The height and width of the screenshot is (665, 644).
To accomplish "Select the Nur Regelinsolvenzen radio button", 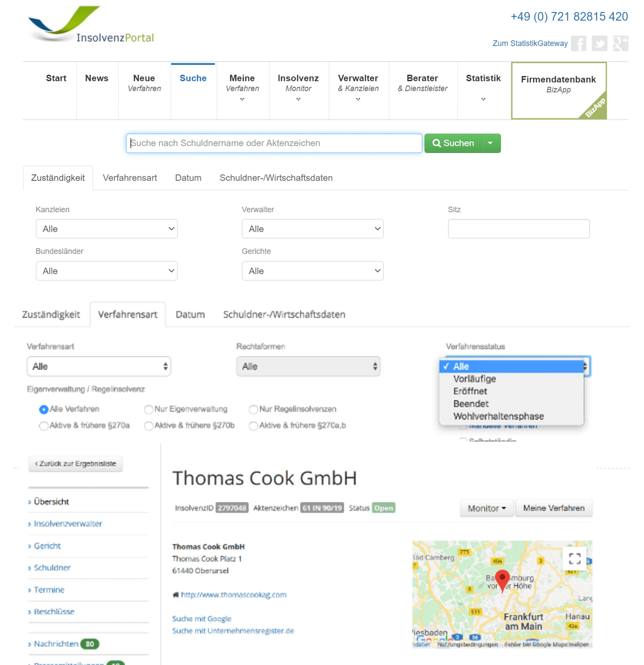I will [253, 409].
